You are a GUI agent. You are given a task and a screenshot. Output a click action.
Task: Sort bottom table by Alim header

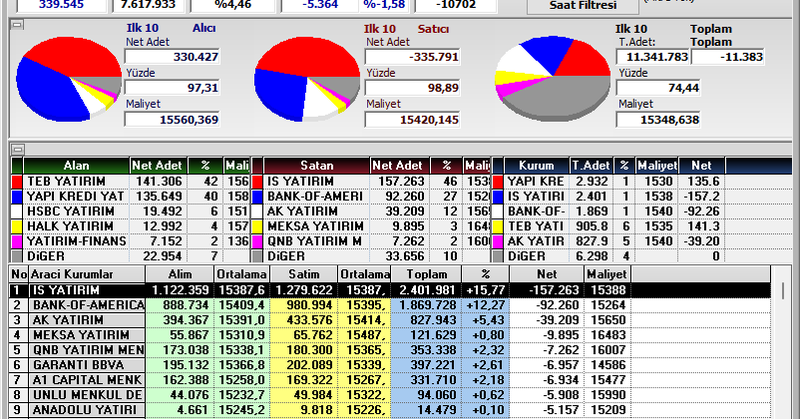(180, 274)
